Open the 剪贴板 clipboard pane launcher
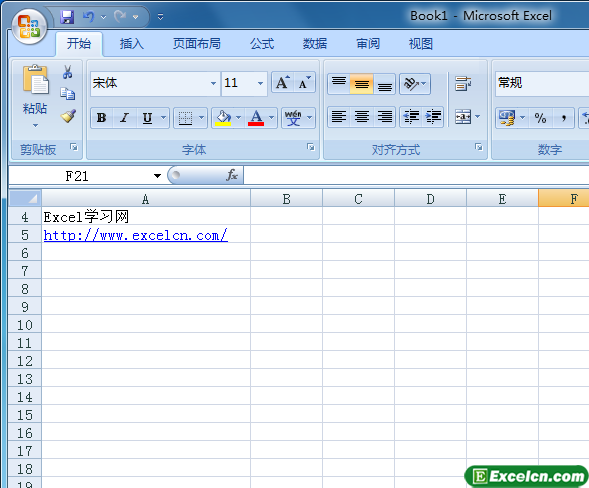Image resolution: width=589 pixels, height=488 pixels. 74,147
